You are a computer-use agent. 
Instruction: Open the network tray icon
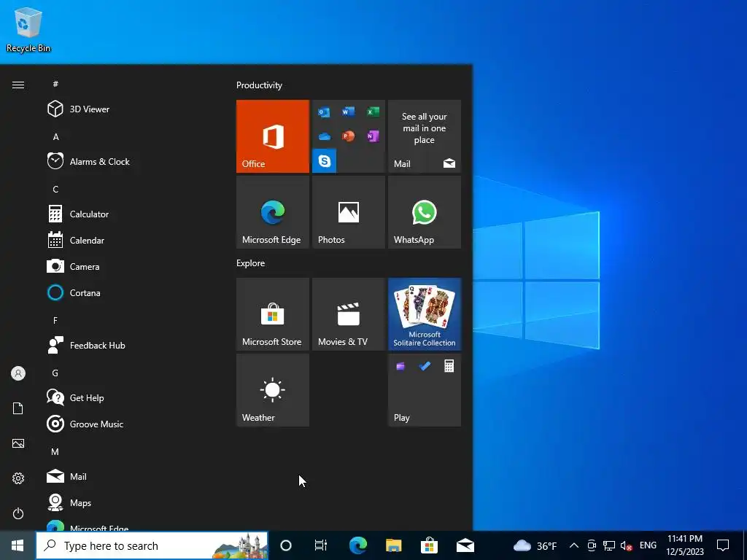pyautogui.click(x=609, y=545)
